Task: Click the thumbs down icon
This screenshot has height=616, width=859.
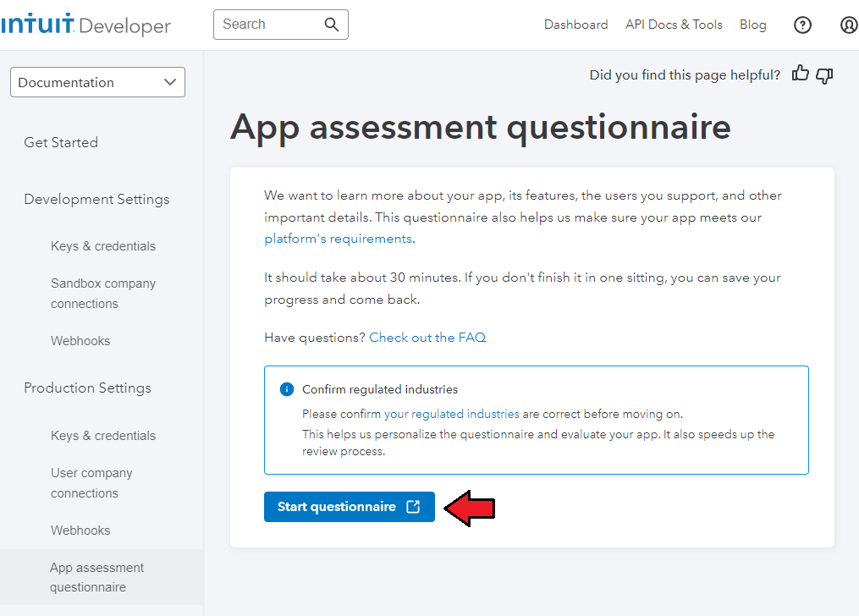Action: point(824,75)
